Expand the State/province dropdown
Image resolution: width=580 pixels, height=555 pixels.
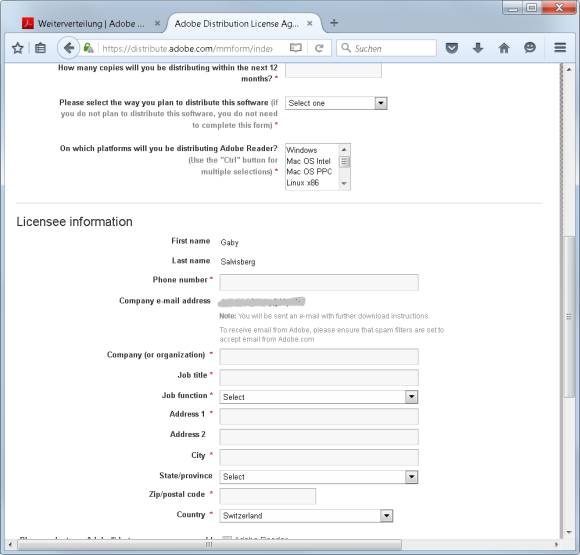click(x=318, y=477)
